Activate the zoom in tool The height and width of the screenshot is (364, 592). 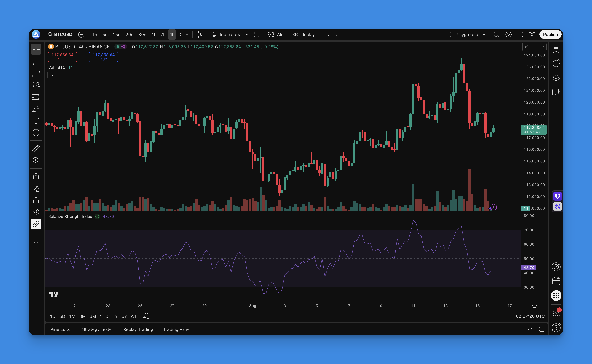(36, 160)
